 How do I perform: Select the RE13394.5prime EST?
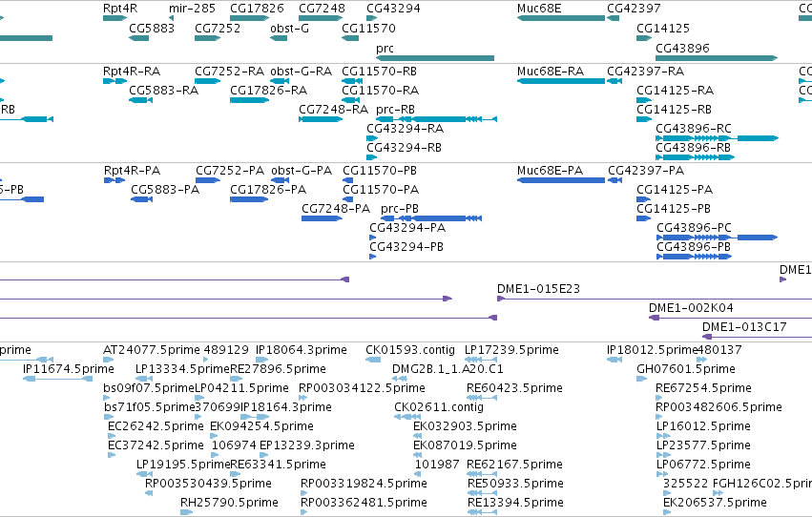pyautogui.click(x=482, y=512)
